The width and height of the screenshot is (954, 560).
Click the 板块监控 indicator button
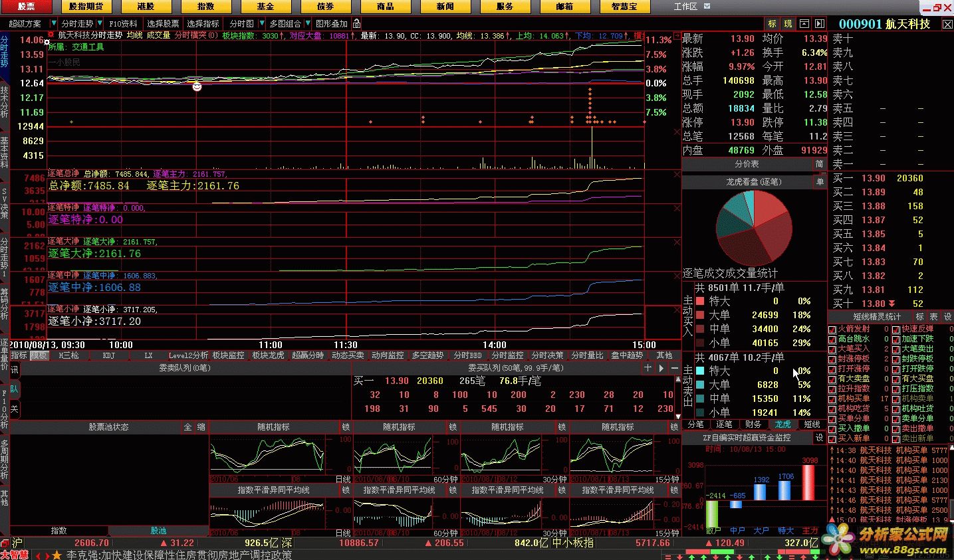pyautogui.click(x=228, y=355)
